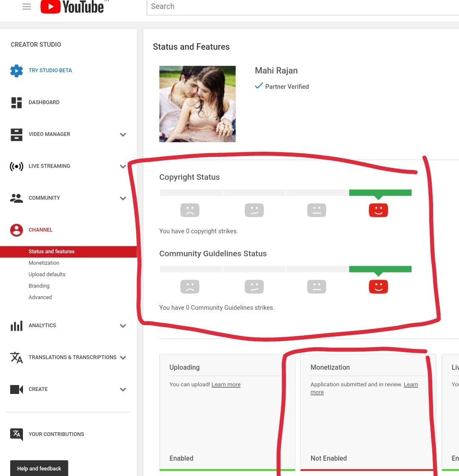459x476 pixels.
Task: Click the Live Streaming broadcast icon
Action: (17, 166)
